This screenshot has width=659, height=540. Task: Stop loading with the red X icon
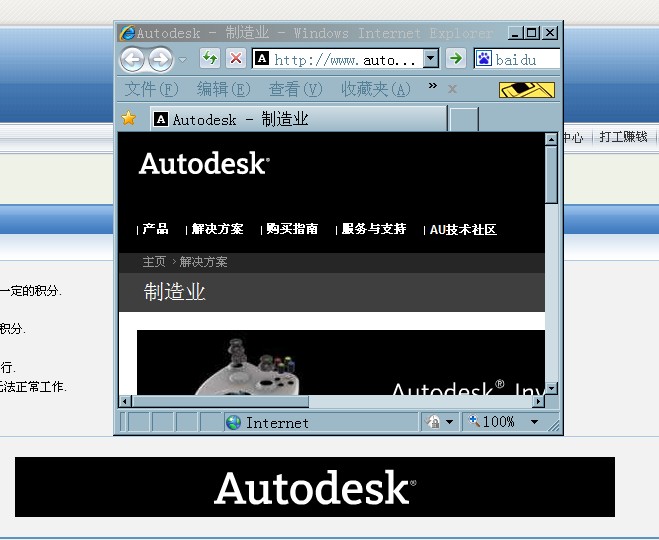(x=236, y=58)
